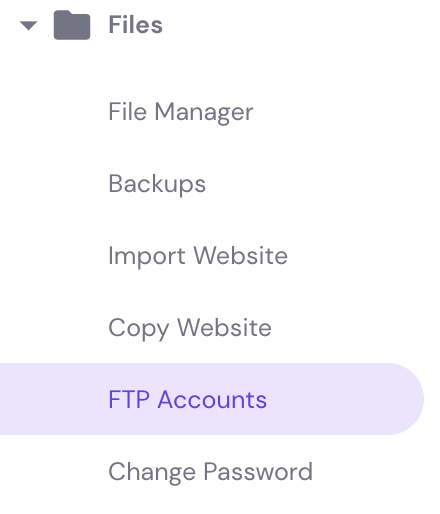Open the Copy Website option

(190, 328)
